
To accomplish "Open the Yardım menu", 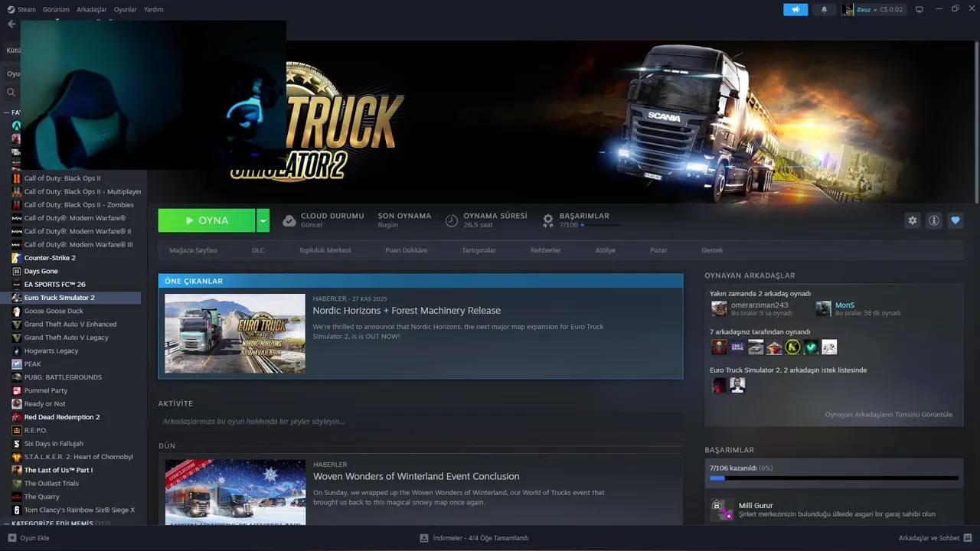I will (153, 9).
